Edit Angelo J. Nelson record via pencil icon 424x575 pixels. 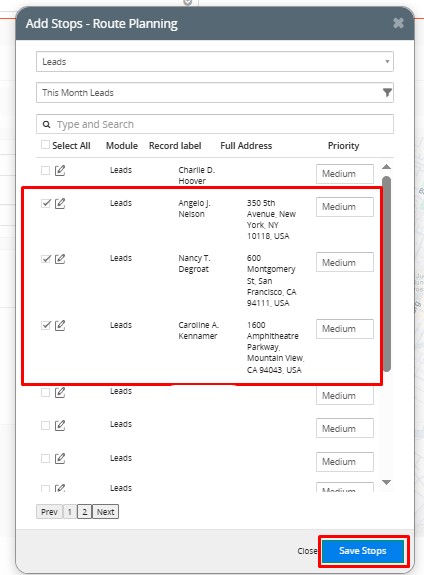coord(60,204)
